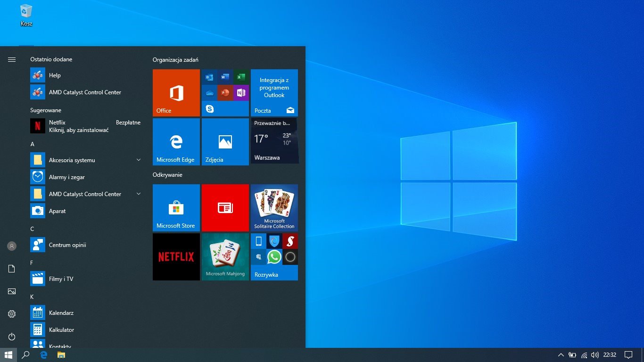Open the Microsoft Mahjong tile

pos(225,257)
